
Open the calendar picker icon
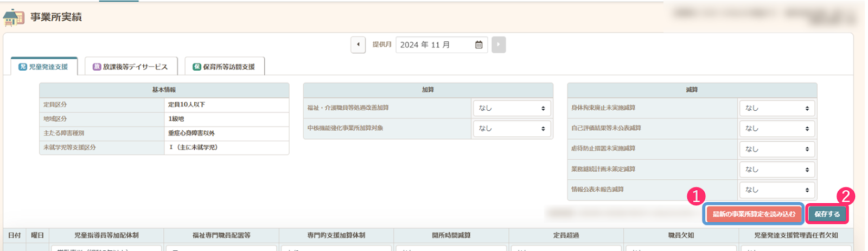point(478,45)
